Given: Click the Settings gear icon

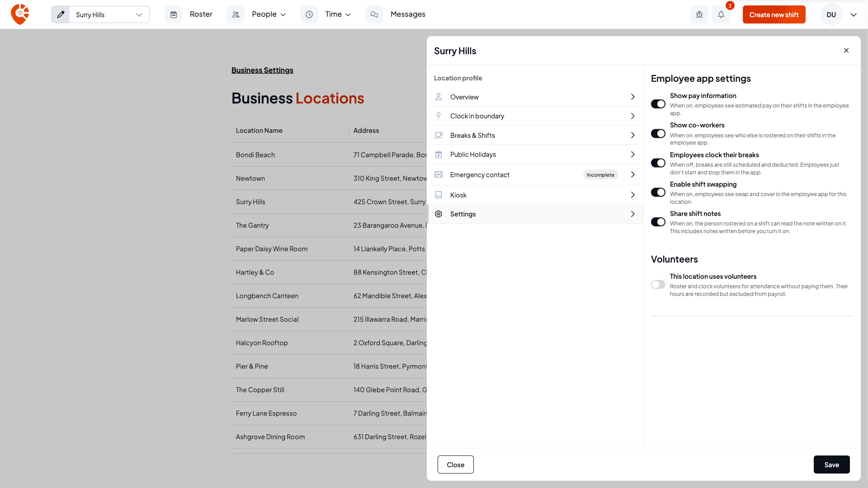Looking at the screenshot, I should (x=439, y=214).
